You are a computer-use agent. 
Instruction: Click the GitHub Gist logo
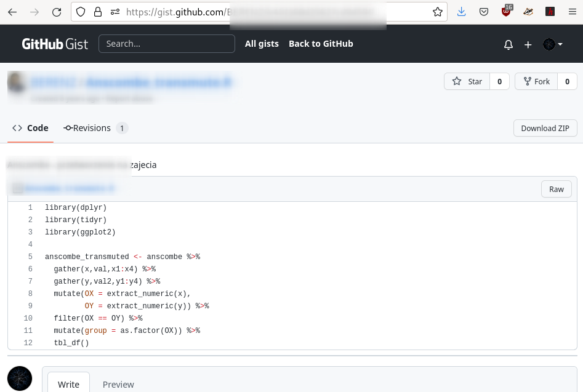[55, 44]
